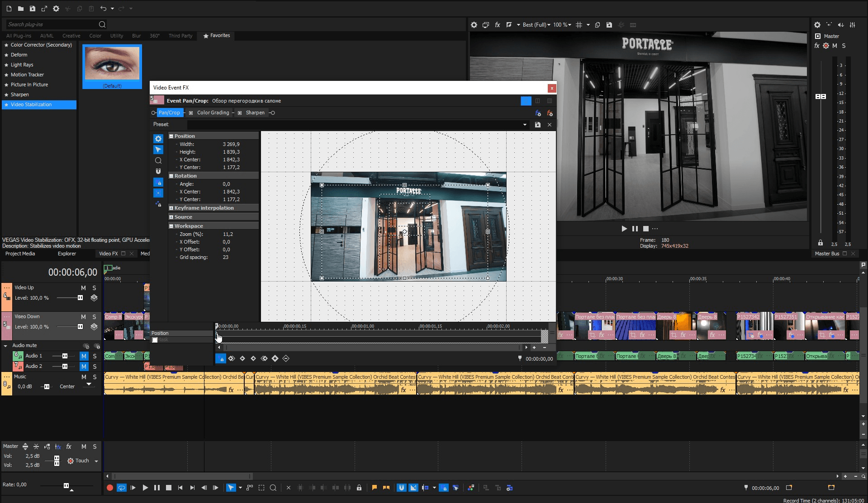Open the Master Bus settings gear

click(817, 25)
